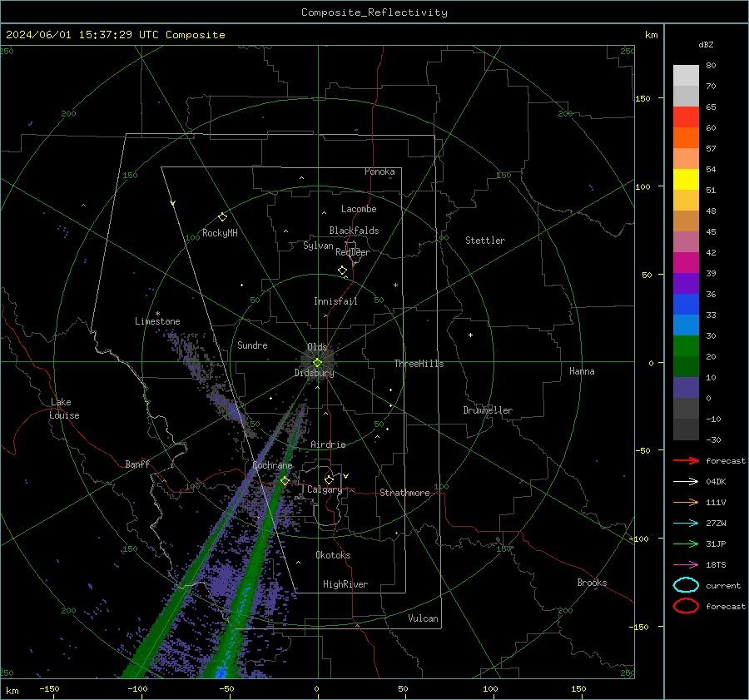Click the Stettler label
This screenshot has width=749, height=700.
point(485,241)
